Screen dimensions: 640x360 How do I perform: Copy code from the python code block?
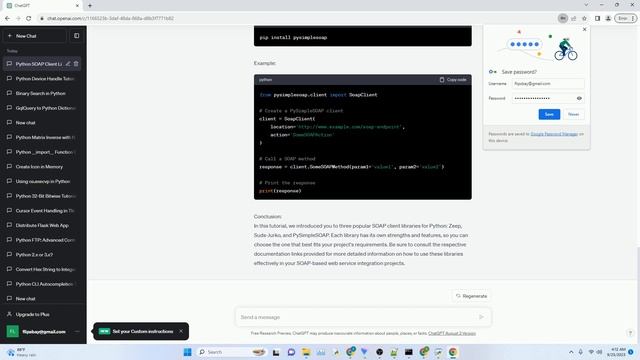tap(453, 80)
